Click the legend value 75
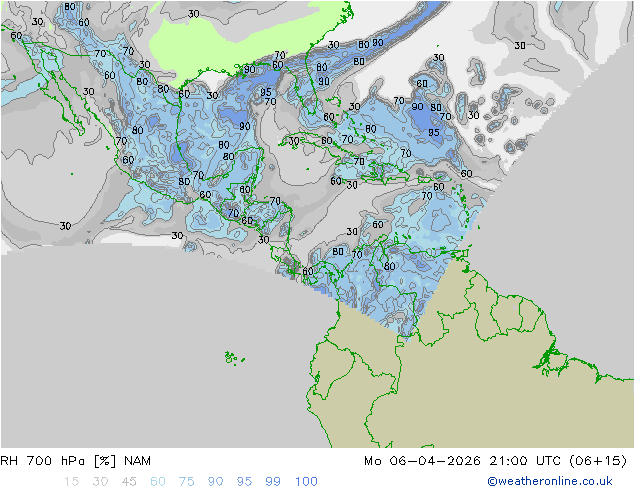 click(x=186, y=482)
